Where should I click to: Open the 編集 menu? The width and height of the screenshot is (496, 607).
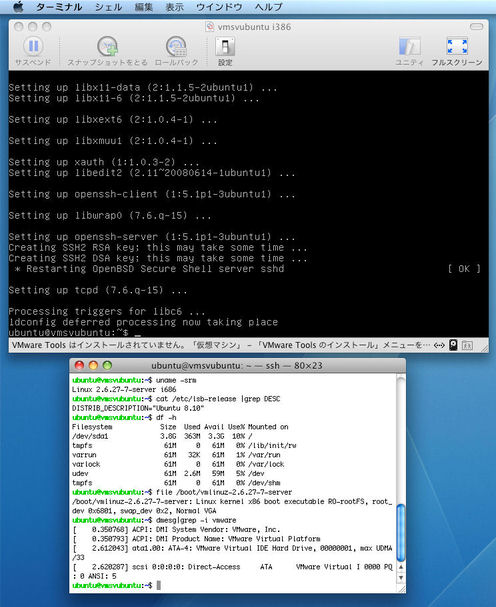coord(144,7)
